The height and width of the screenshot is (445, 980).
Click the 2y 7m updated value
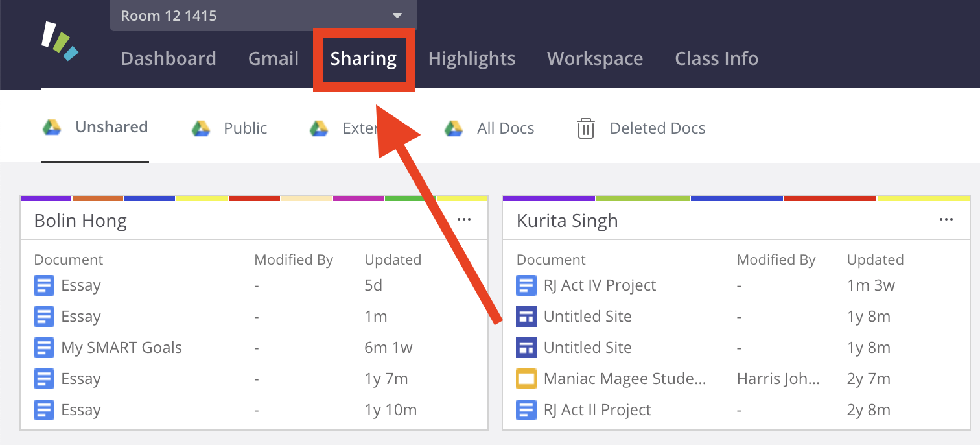point(869,379)
